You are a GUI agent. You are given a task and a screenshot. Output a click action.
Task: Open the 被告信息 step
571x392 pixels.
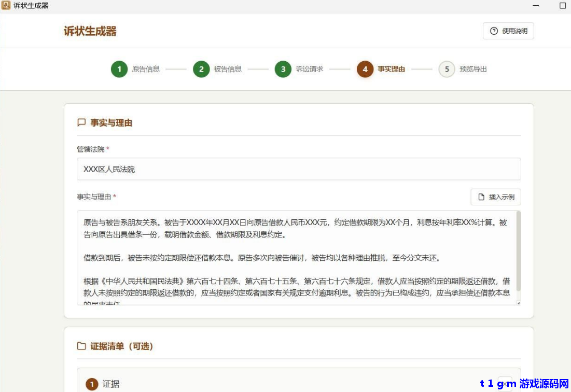coord(227,69)
